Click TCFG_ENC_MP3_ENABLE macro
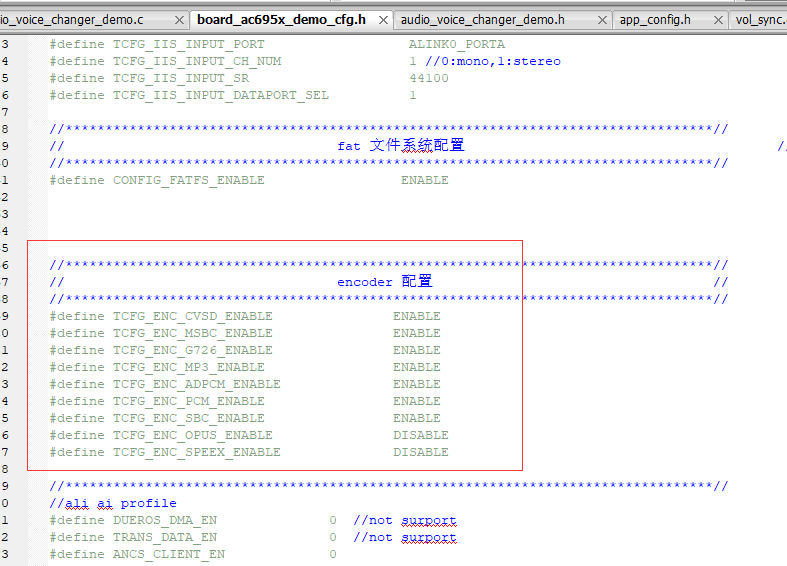 (x=189, y=367)
